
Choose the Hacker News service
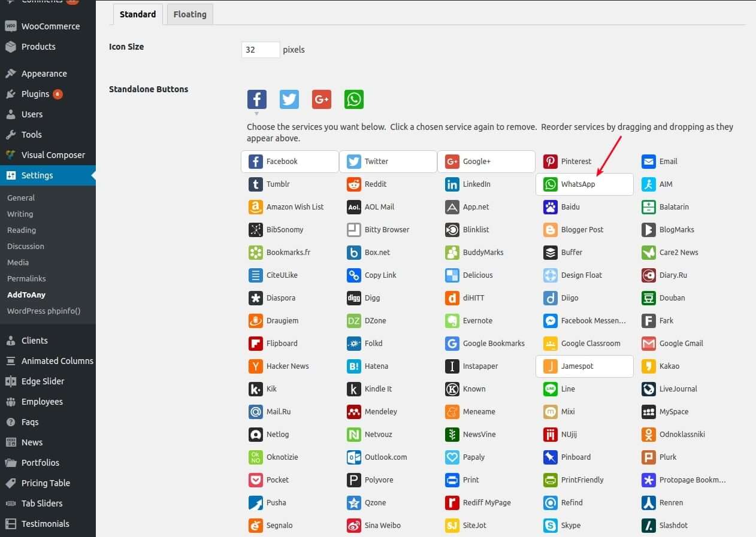[289, 366]
